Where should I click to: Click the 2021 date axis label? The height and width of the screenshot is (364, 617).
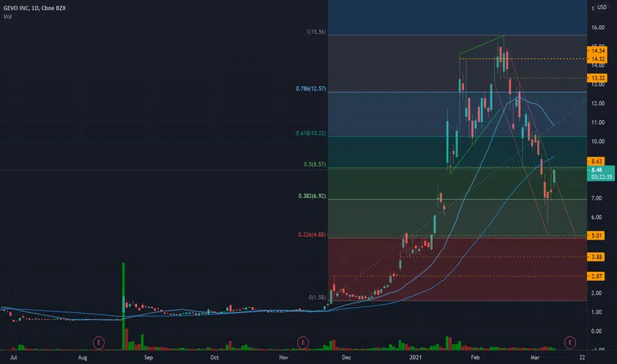tap(416, 357)
